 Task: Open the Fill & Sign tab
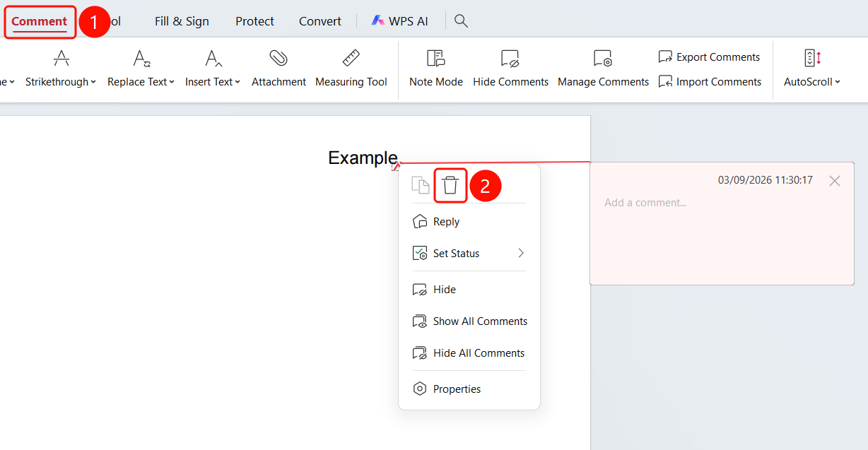click(x=182, y=21)
